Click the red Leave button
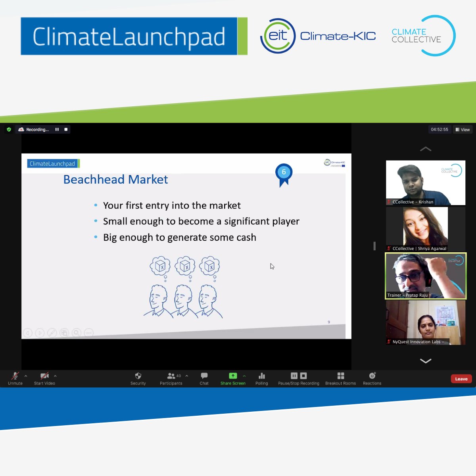 pos(461,379)
